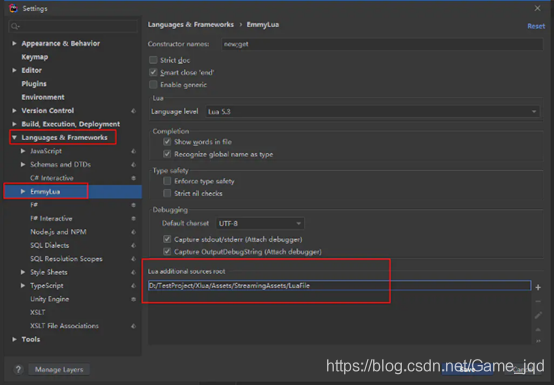Expand the Version Control section
This screenshot has width=554, height=385.
pos(14,111)
